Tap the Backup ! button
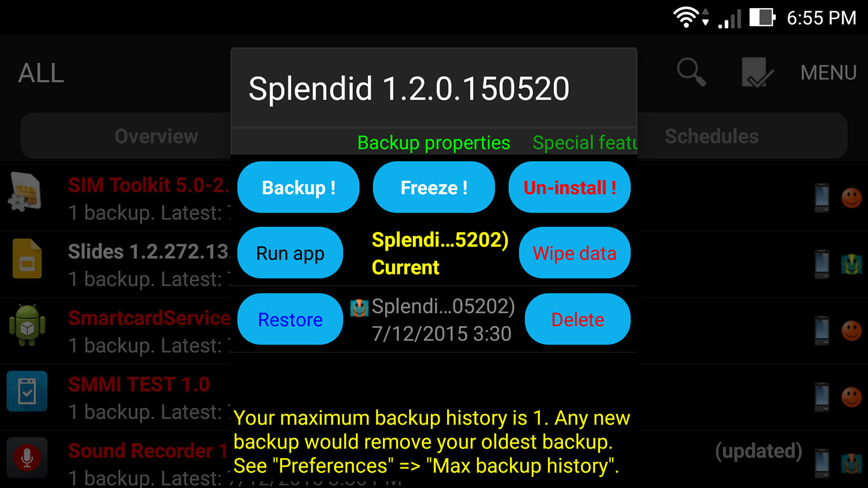Screen dimensions: 868x488 298,187
